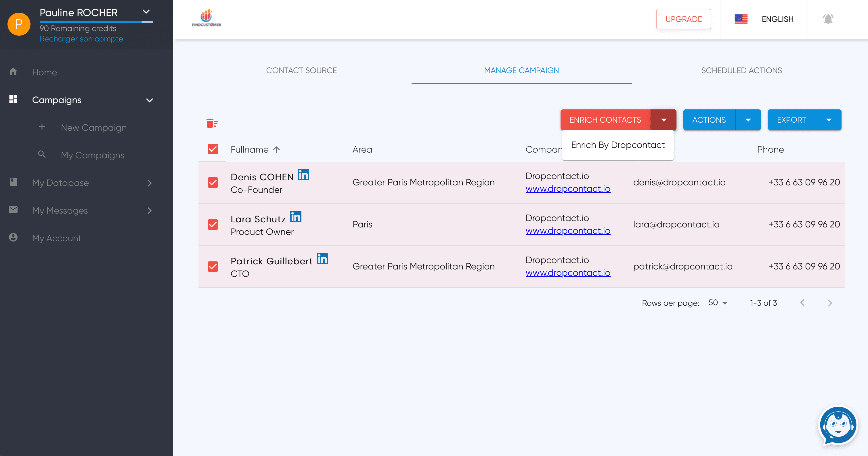Screen dimensions: 868x456
Task: Click the My Database book icon
Action: coord(13,182)
